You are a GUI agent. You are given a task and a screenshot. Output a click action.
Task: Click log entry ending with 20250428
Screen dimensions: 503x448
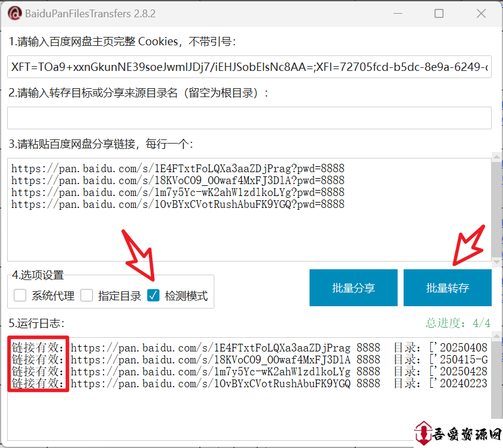[249, 372]
